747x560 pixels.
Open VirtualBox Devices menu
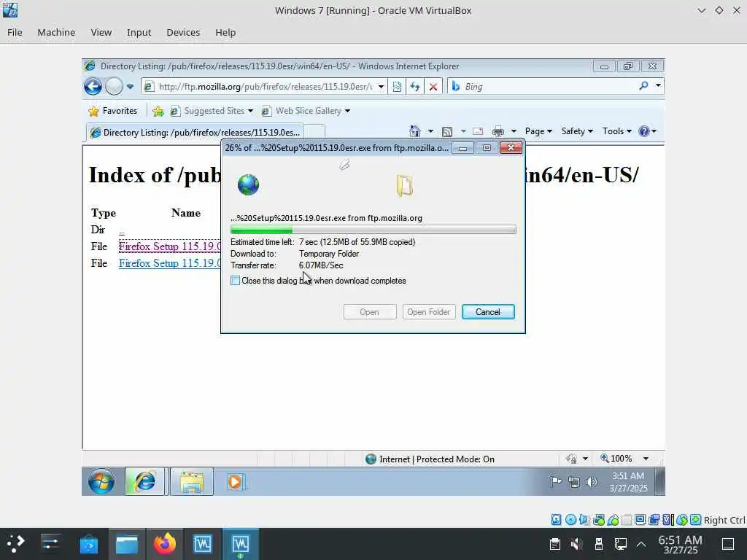pos(183,32)
